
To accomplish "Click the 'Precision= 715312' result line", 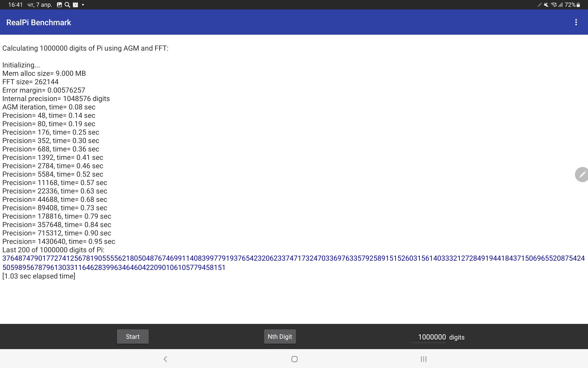I will [57, 233].
